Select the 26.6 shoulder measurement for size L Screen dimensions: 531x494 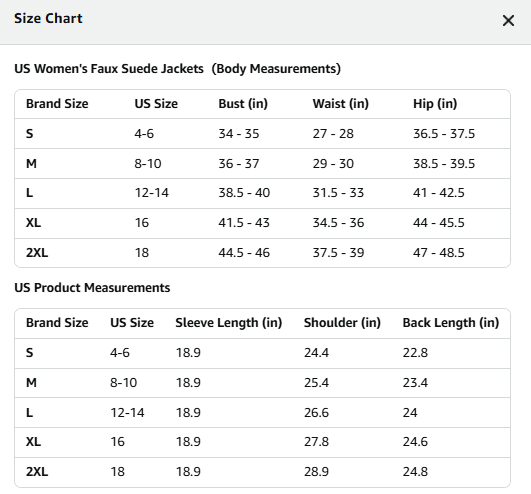tap(316, 412)
